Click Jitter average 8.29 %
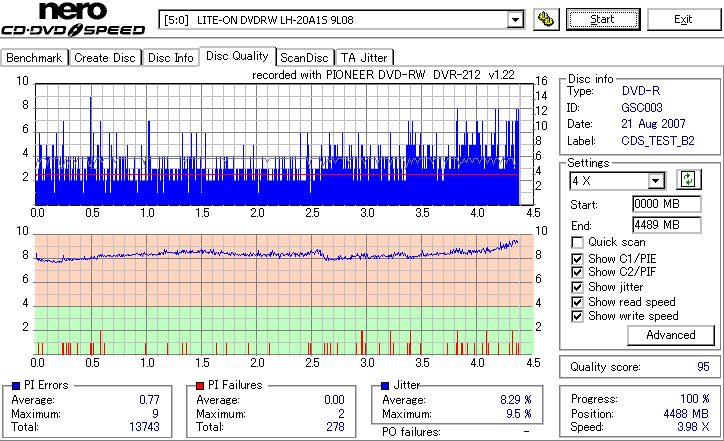 [516, 400]
